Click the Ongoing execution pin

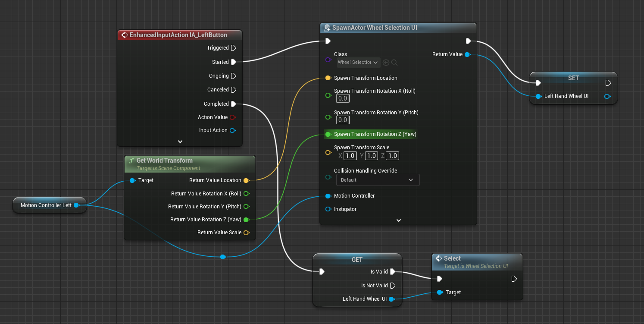(233, 76)
